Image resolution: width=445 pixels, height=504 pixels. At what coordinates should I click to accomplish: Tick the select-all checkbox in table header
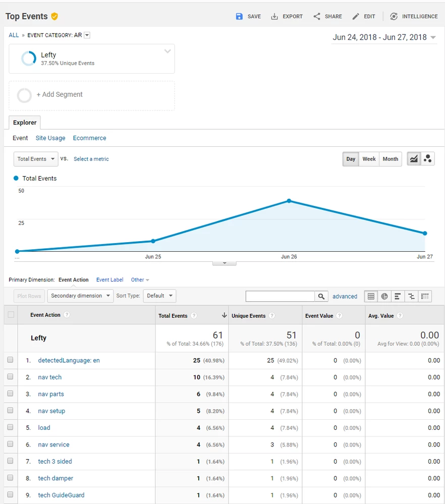(11, 314)
